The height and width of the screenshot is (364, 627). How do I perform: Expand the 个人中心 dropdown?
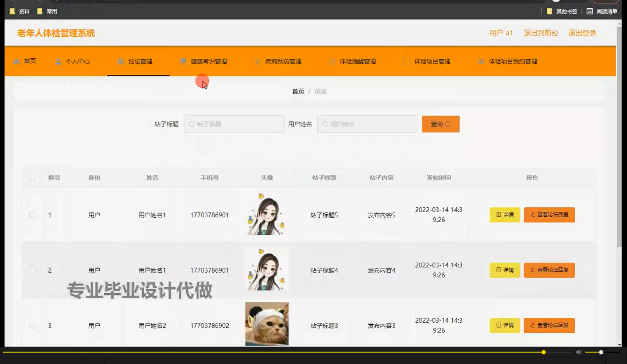98,61
